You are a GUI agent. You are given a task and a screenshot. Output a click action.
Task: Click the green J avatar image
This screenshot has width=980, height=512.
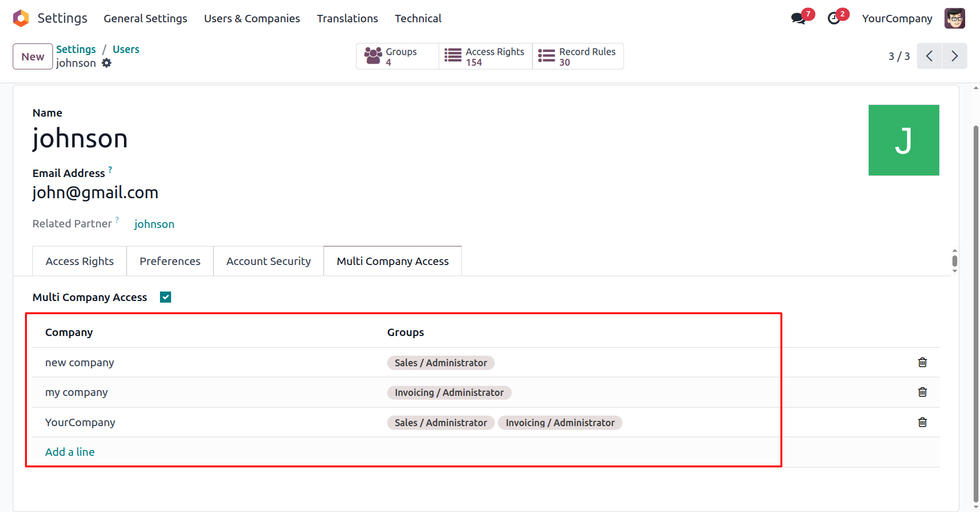pyautogui.click(x=903, y=140)
